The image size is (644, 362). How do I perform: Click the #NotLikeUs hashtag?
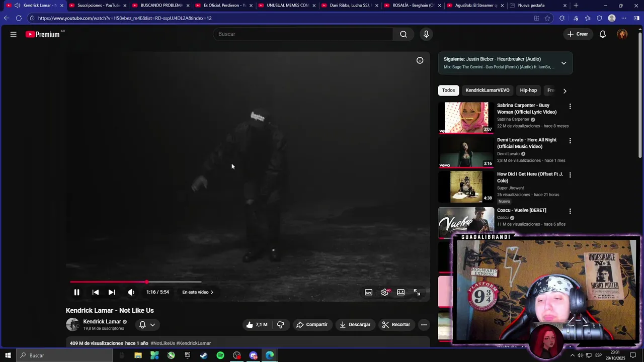(163, 343)
